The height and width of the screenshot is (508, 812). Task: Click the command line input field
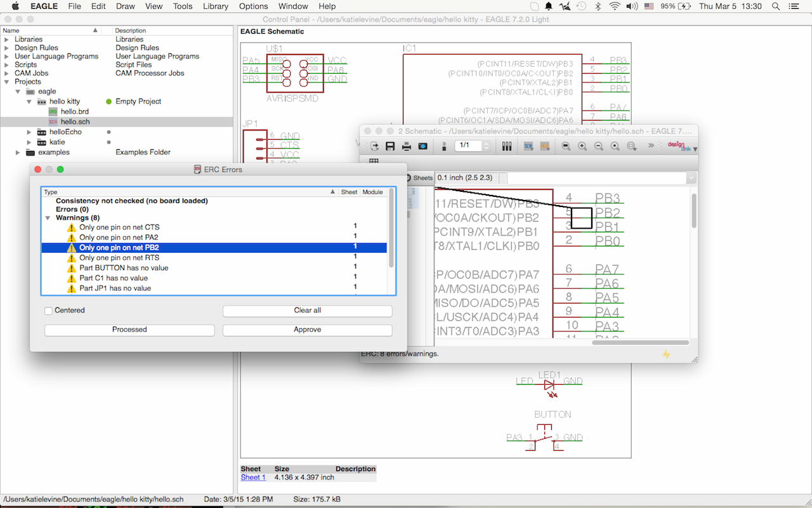(597, 178)
